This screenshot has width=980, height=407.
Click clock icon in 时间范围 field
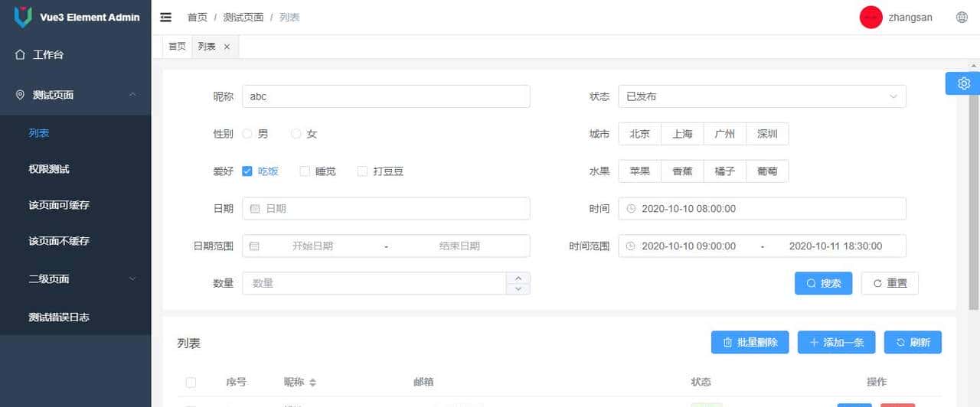point(631,246)
